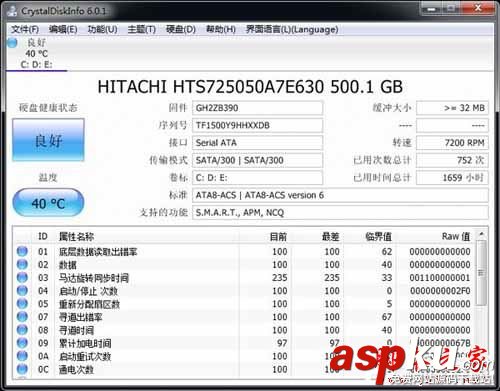Select the 底层数据读取出错率 row
500x391 pixels.
pos(245,251)
